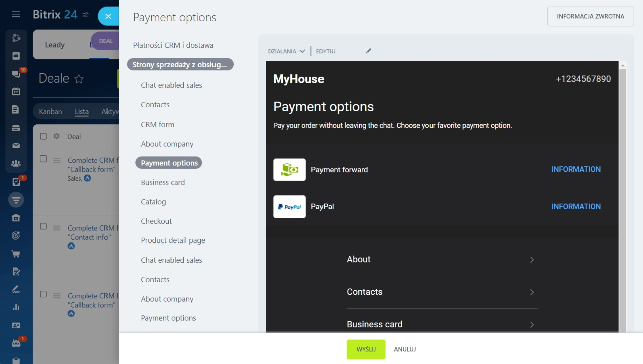Image resolution: width=643 pixels, height=364 pixels.
Task: Open the documents icon in the sidebar
Action: [16, 109]
